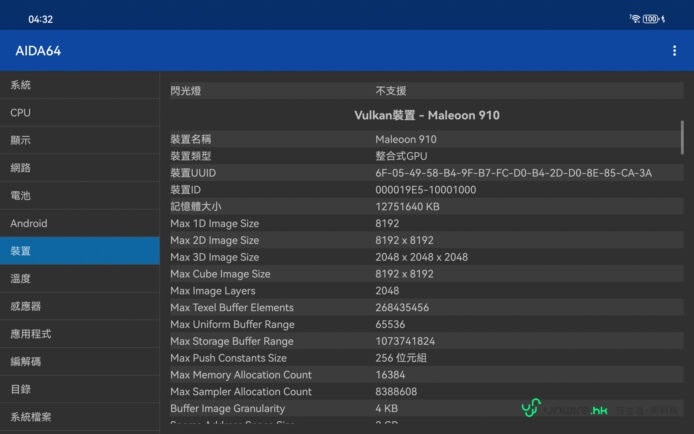Select the Max 2D Image Size row

click(x=427, y=240)
